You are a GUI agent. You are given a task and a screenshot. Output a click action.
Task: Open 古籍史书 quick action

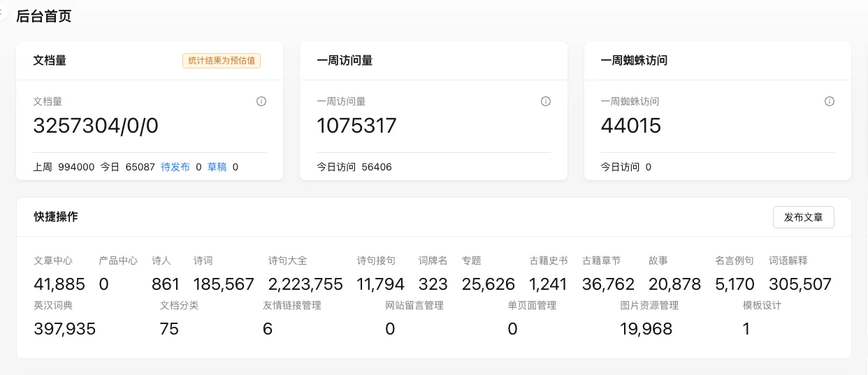[x=549, y=274]
